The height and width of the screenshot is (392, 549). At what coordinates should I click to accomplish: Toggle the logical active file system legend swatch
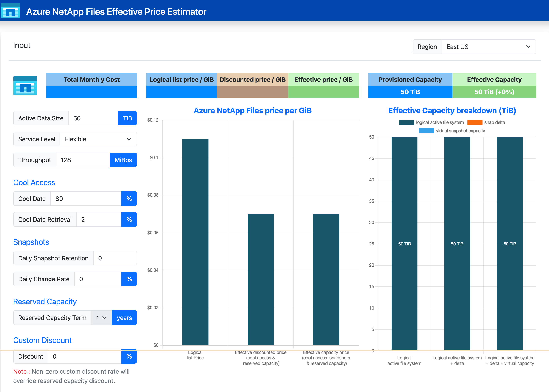click(x=406, y=122)
